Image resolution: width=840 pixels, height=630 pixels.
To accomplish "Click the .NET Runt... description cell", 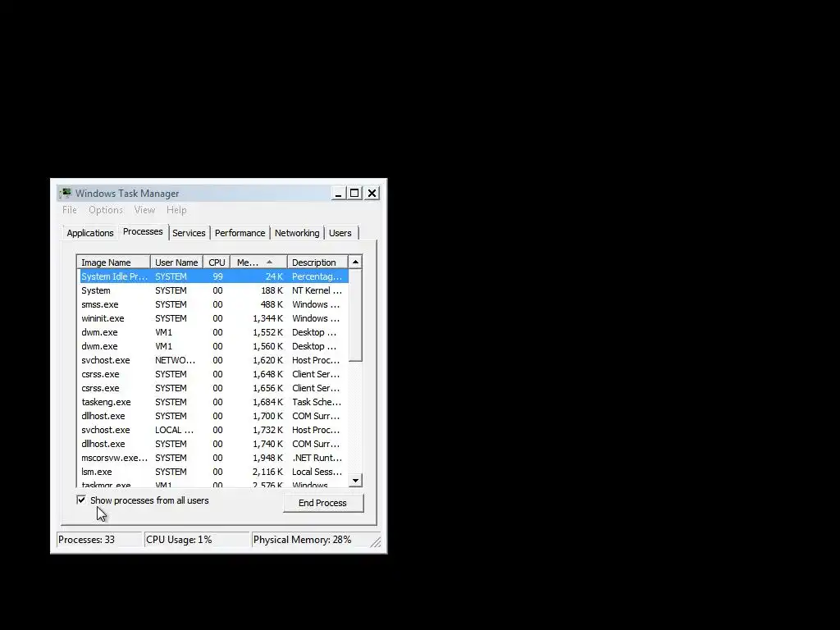I will (317, 458).
